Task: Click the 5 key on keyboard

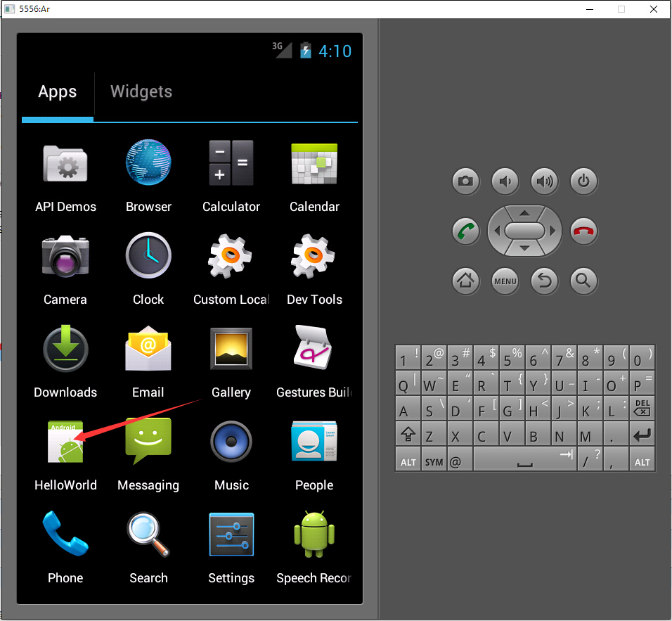Action: click(x=512, y=358)
